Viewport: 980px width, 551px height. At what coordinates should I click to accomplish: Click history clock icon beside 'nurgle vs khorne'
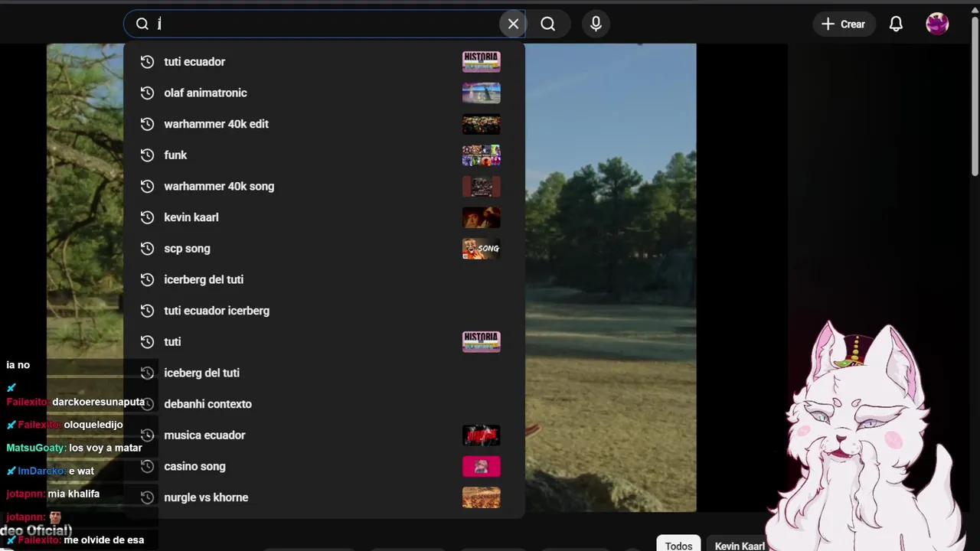[x=147, y=497]
